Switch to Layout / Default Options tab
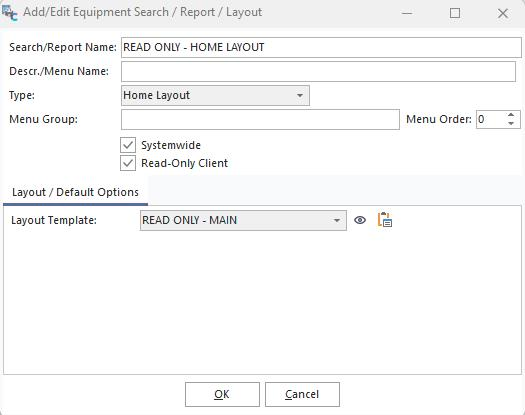The height and width of the screenshot is (415, 525). tap(75, 192)
